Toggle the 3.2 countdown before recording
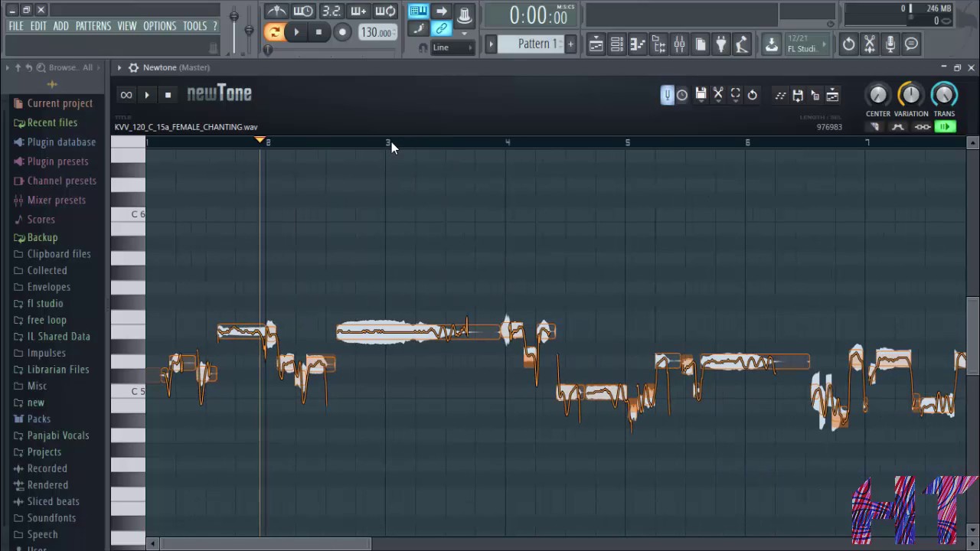Screen dimensions: 980x551 point(332,11)
